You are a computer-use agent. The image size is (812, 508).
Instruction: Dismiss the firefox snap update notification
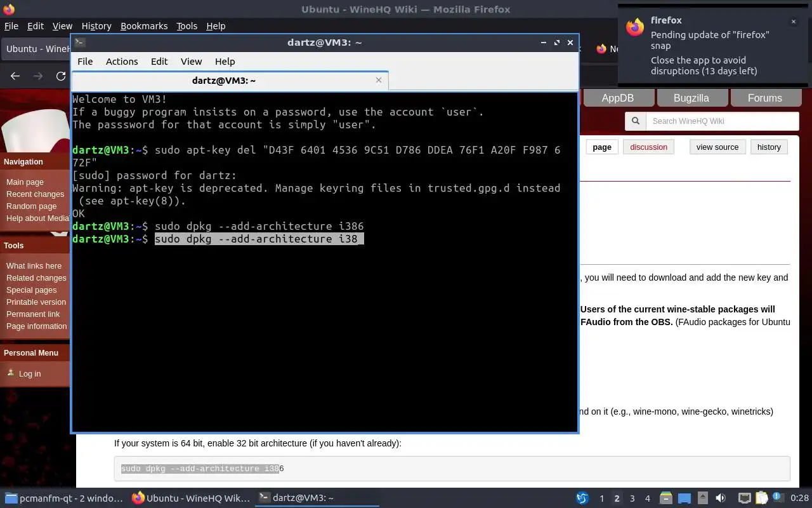tap(793, 22)
